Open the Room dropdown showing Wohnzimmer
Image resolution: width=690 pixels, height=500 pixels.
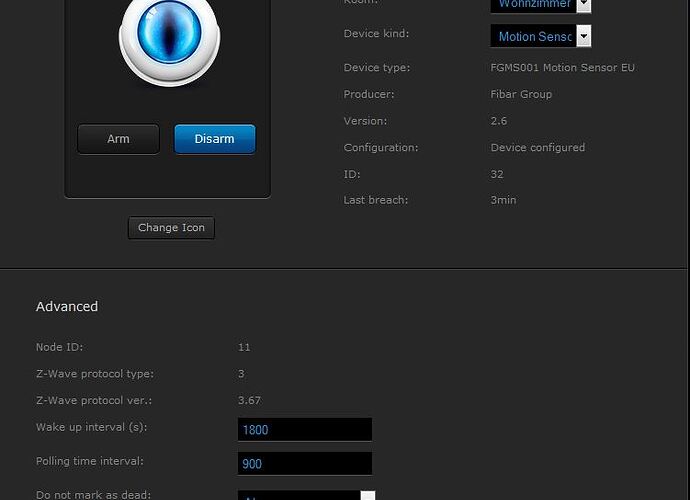point(533,5)
